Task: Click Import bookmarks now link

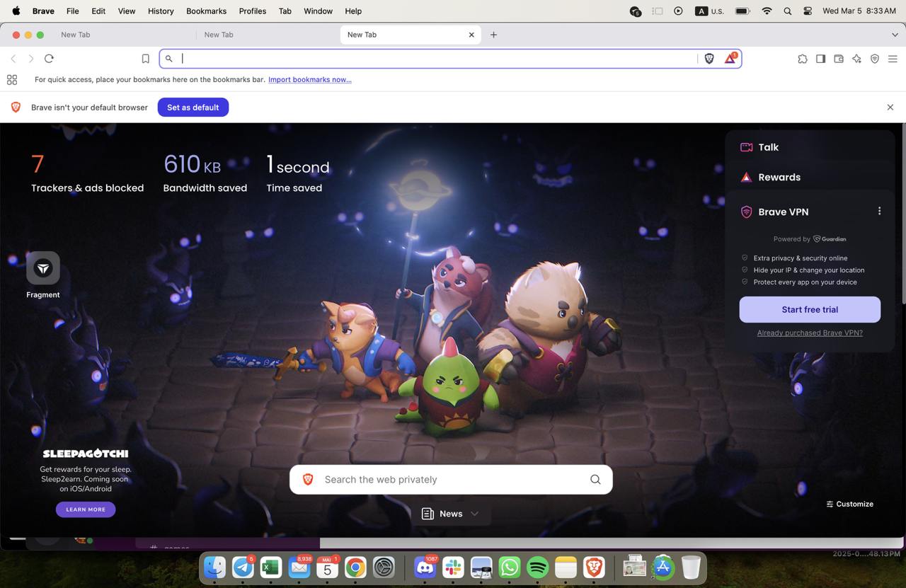Action: tap(310, 79)
